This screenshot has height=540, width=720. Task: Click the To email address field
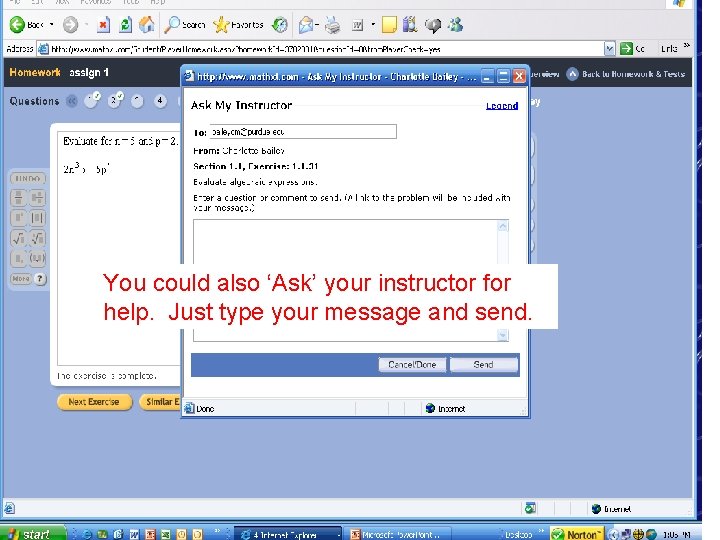tap(303, 131)
